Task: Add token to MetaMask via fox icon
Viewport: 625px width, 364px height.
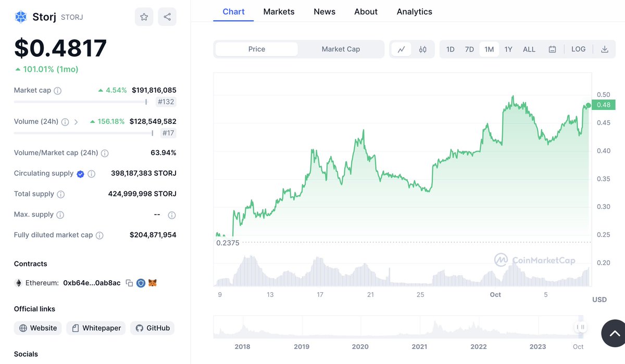Action: pyautogui.click(x=153, y=283)
